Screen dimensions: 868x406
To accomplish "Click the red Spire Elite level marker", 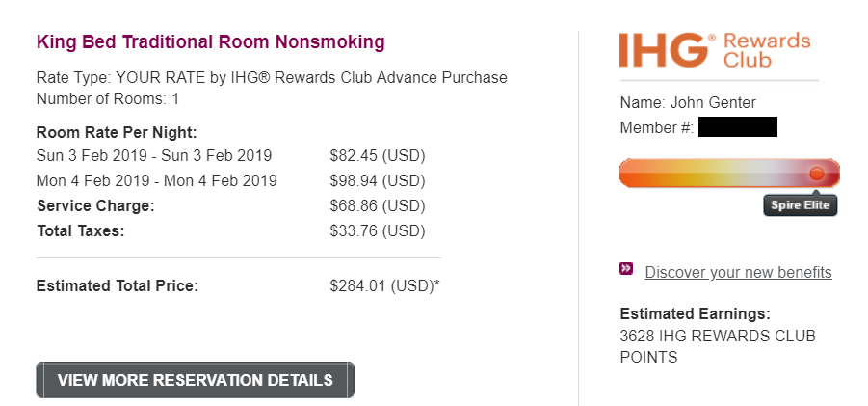I will coord(817,174).
